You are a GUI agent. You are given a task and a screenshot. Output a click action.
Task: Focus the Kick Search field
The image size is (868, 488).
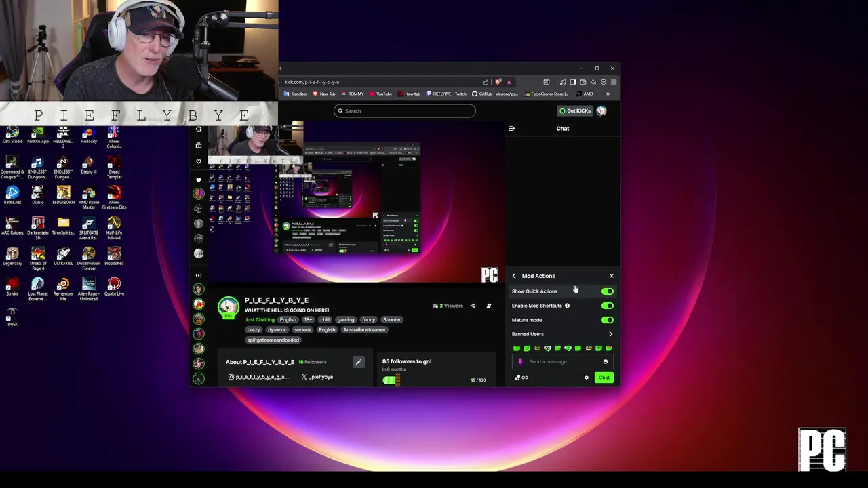[405, 111]
